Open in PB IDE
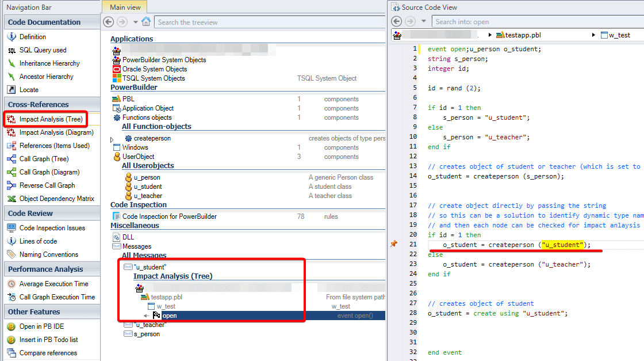The image size is (644, 361). point(41,326)
